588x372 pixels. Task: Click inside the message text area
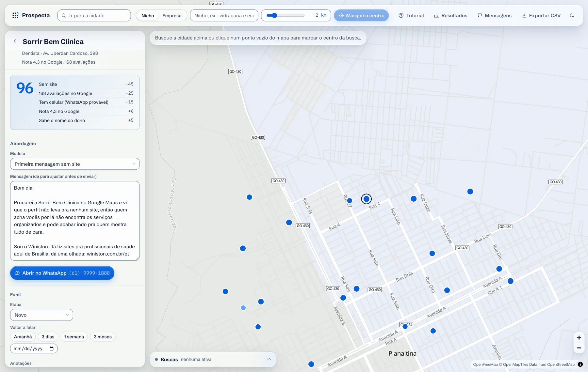[x=75, y=221]
